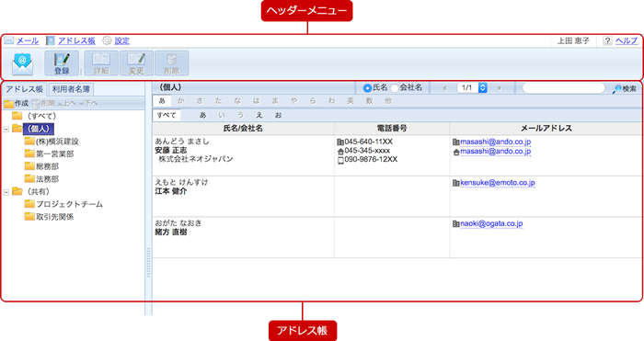Select the た kana index tab
Screen dimensions: 644x341
pyautogui.click(x=219, y=101)
